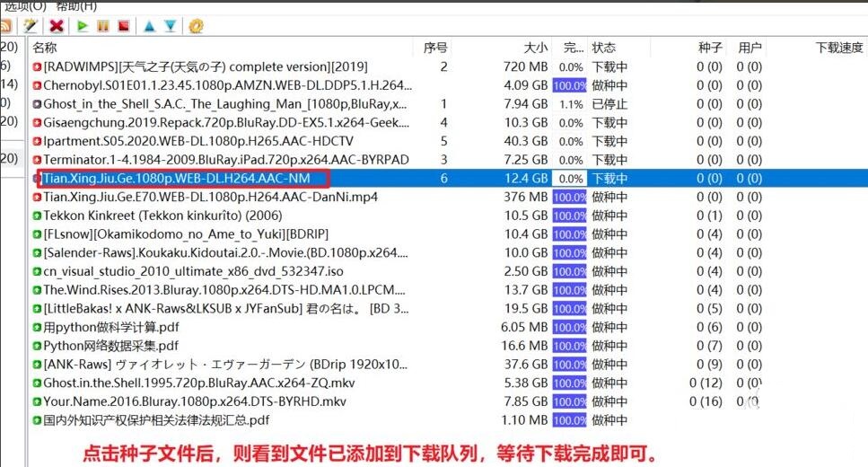Click status icon beside Terminator.1-4 torrent

[x=37, y=160]
